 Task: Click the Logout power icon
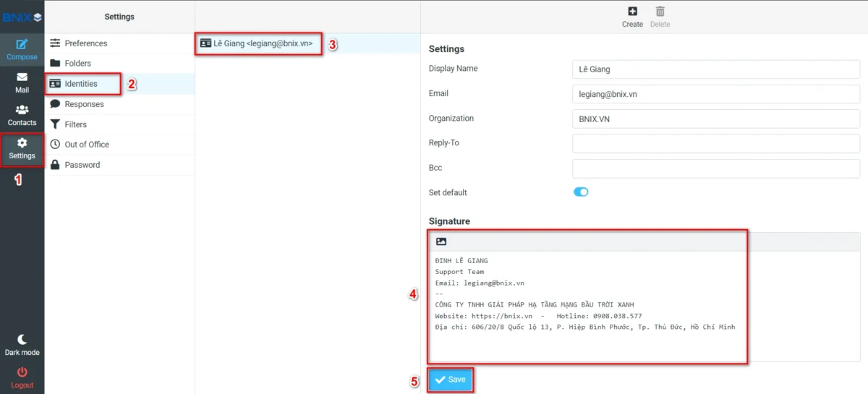pyautogui.click(x=22, y=372)
